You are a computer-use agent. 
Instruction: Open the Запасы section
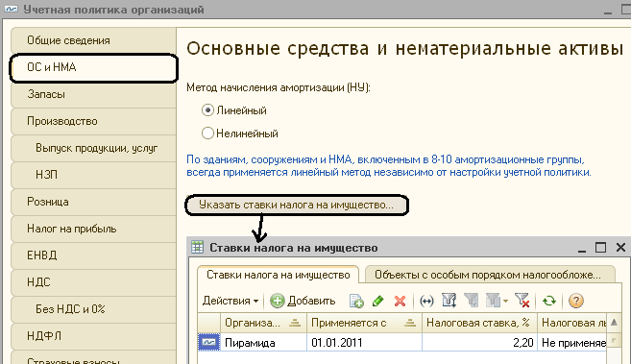tap(93, 94)
